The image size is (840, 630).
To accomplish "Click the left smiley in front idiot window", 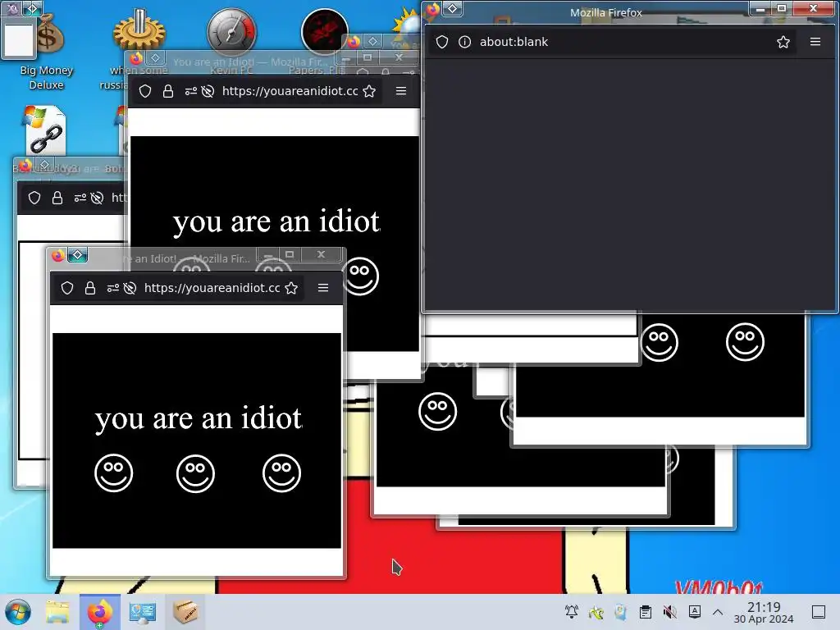I will point(113,473).
